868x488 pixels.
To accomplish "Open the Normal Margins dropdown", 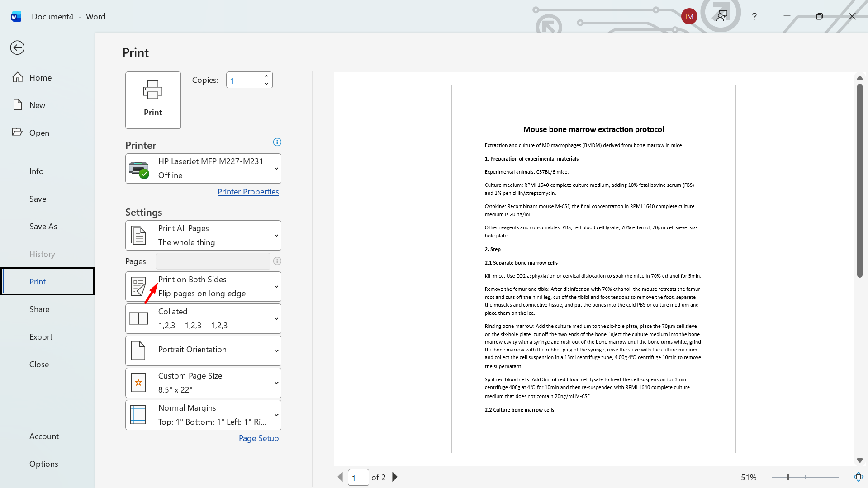I will 203,415.
